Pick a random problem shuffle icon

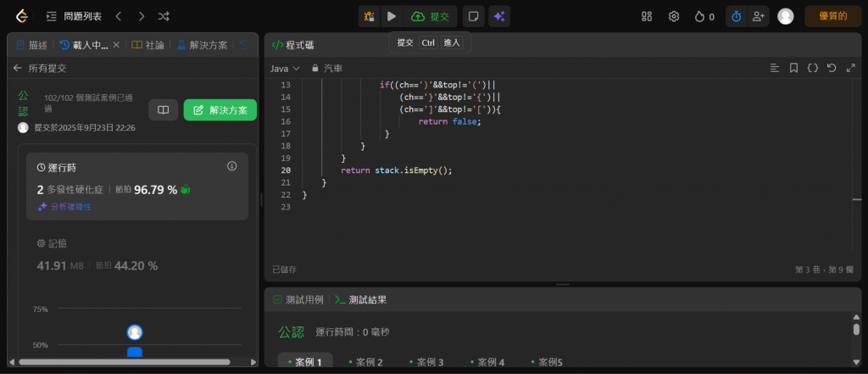pyautogui.click(x=164, y=17)
